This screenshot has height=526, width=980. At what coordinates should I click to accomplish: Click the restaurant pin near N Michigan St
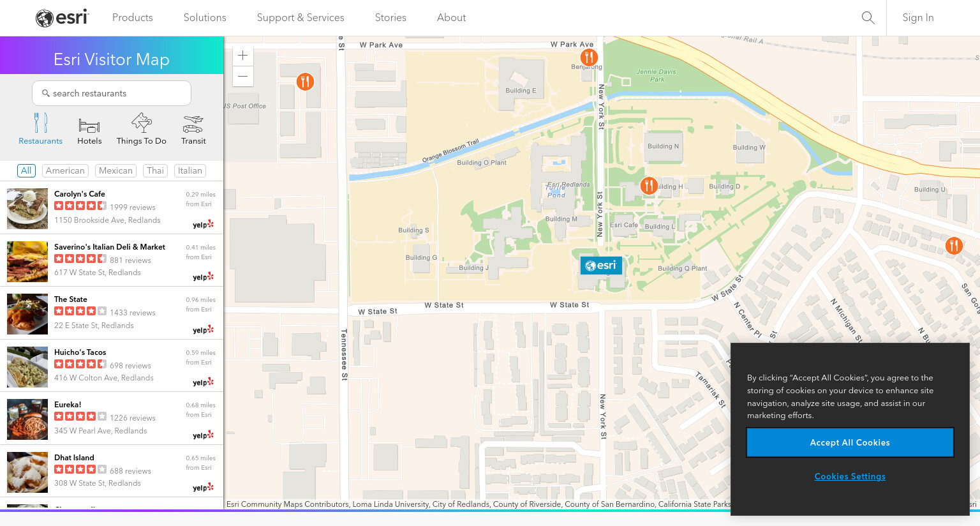coord(954,245)
